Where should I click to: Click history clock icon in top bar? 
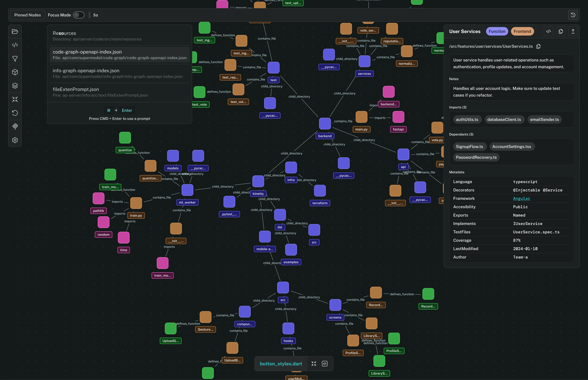click(573, 15)
